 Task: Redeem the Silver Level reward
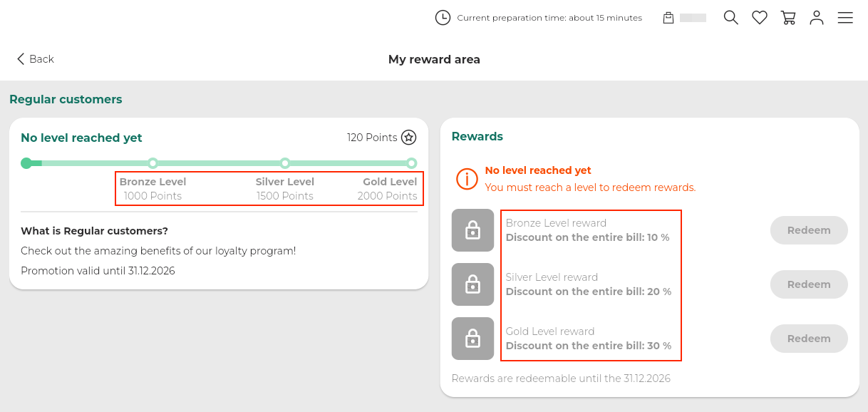point(809,284)
